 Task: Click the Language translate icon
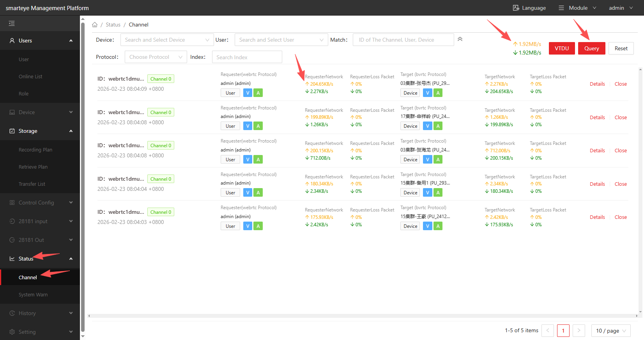pos(516,8)
